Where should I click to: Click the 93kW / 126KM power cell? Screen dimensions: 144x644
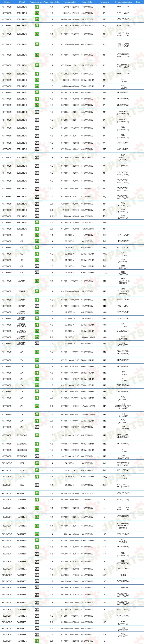click(x=87, y=392)
